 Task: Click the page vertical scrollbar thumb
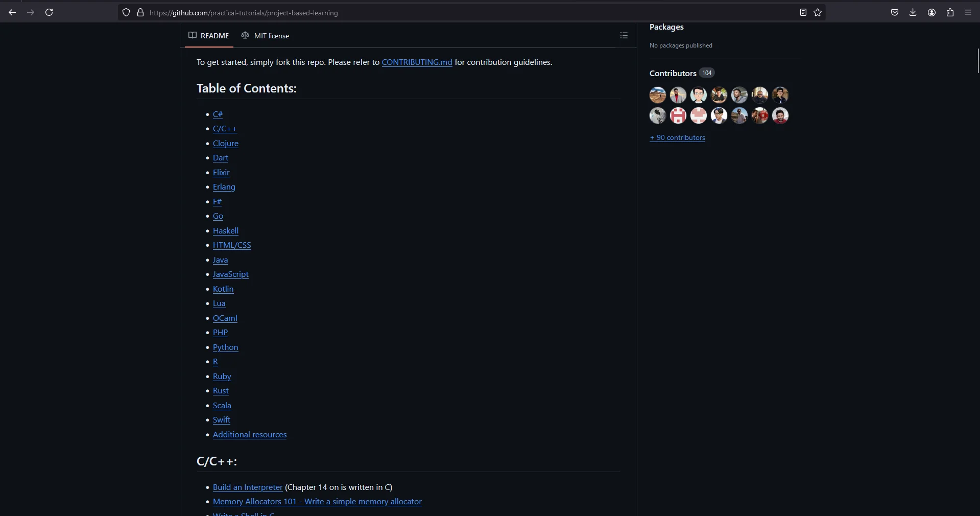coord(978,61)
